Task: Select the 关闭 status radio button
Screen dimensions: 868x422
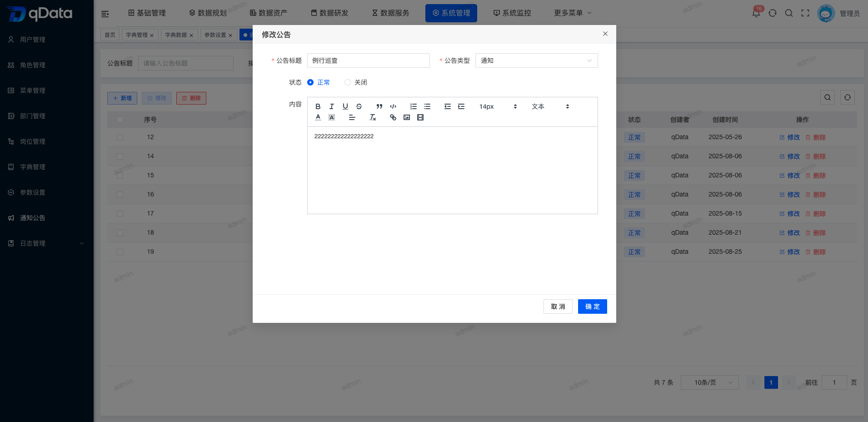Action: tap(348, 82)
